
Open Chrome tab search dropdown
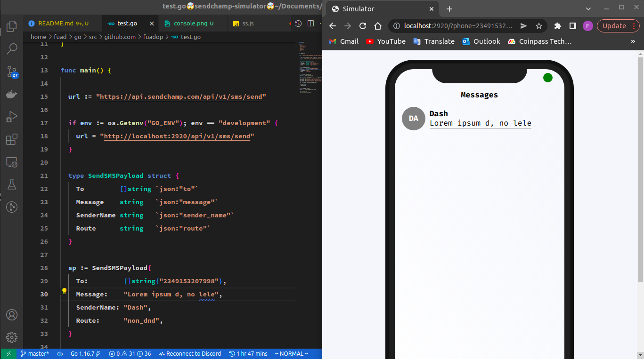point(588,8)
